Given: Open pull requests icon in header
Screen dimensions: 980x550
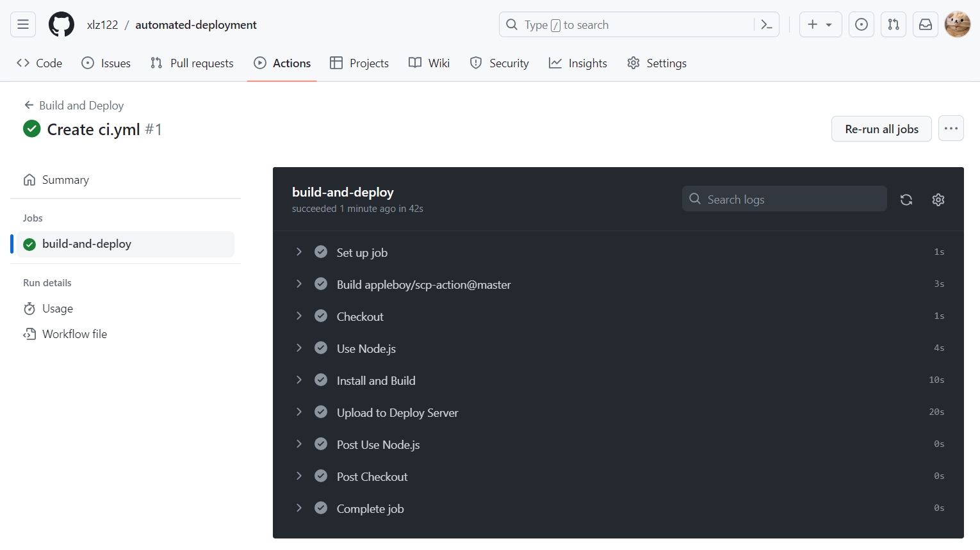Looking at the screenshot, I should [x=894, y=24].
